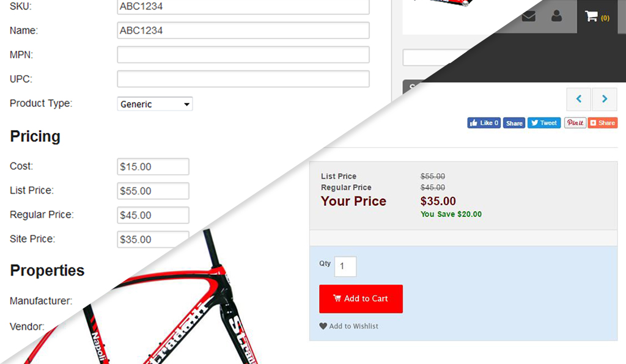Go to next product arrow
The height and width of the screenshot is (364, 626).
tap(605, 99)
